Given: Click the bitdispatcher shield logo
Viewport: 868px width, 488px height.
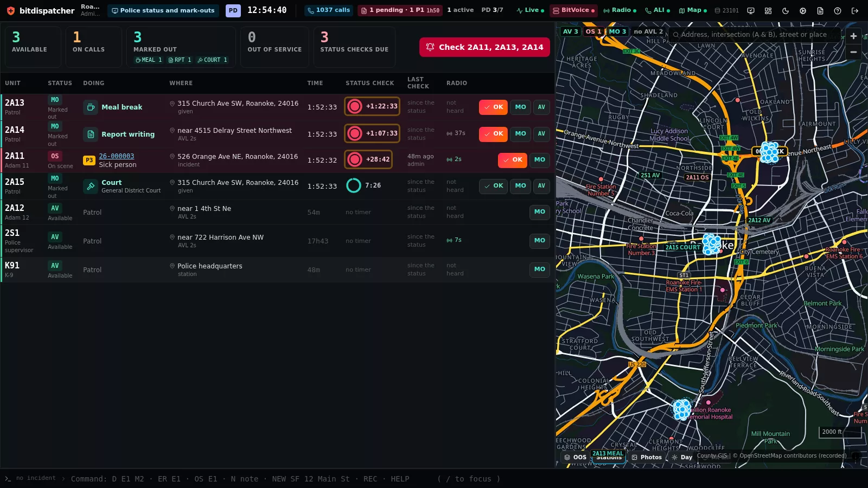Looking at the screenshot, I should (10, 10).
